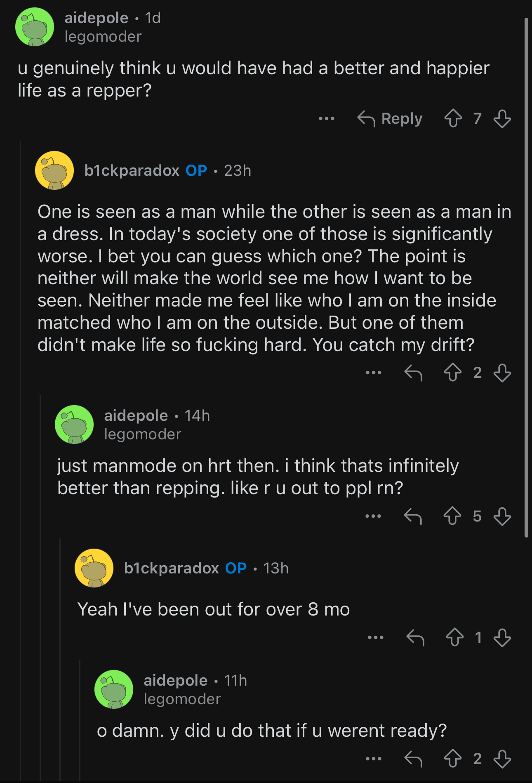Open three-dot menu on b1ckparadox's 13h comment
This screenshot has width=532, height=783.
(x=376, y=637)
